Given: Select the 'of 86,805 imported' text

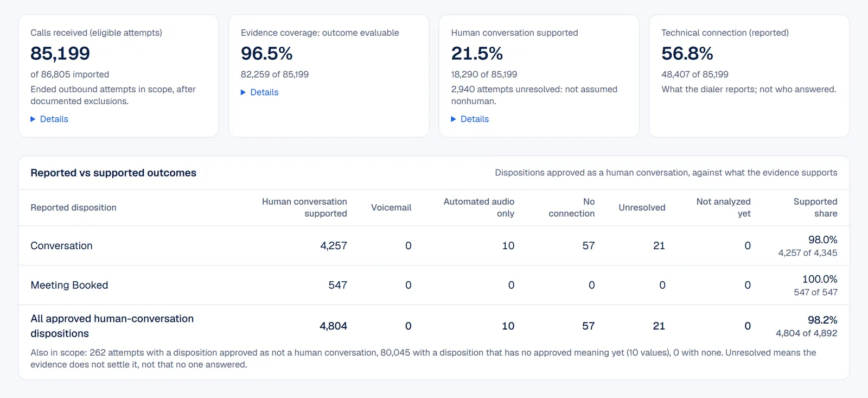Looking at the screenshot, I should point(70,74).
